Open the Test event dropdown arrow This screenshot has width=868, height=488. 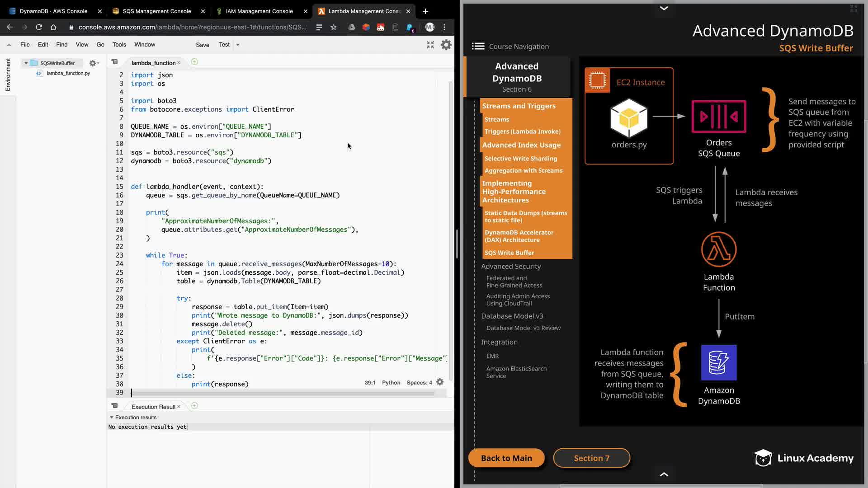pyautogui.click(x=238, y=45)
